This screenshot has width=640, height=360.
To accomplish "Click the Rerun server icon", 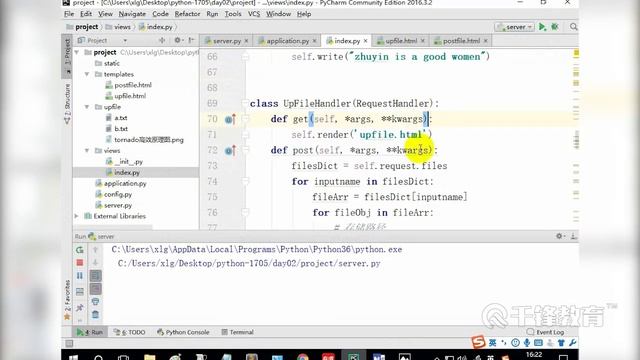I will [80, 249].
